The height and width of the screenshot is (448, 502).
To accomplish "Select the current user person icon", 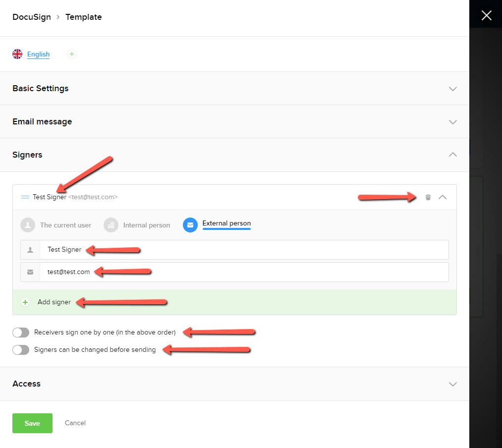I will pos(28,225).
